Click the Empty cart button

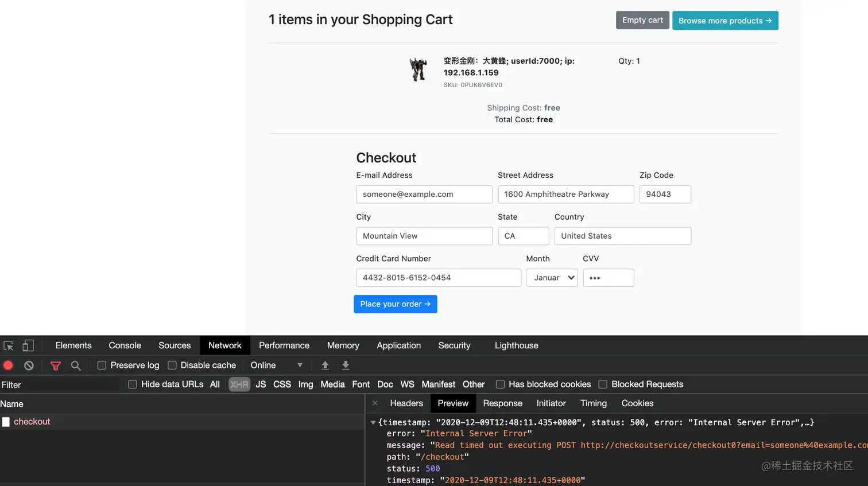(x=642, y=20)
